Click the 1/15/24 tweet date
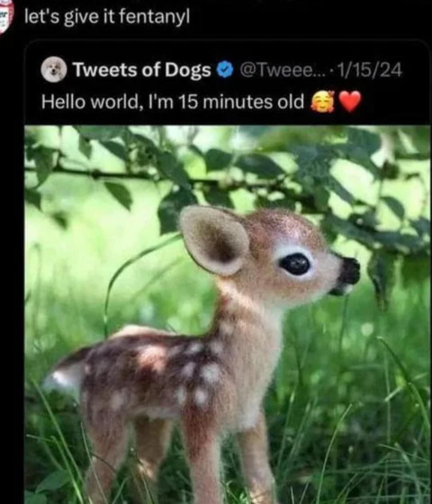The image size is (432, 504). [370, 71]
